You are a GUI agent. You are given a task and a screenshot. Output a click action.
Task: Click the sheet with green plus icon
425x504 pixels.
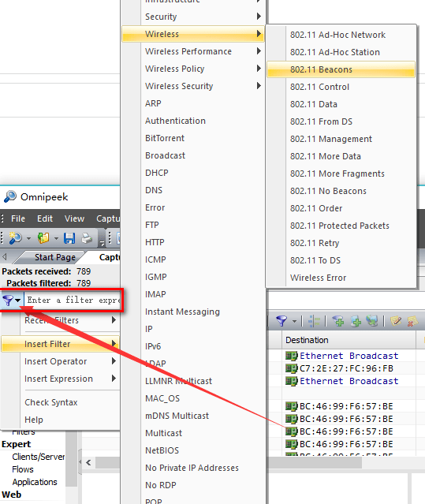[x=356, y=321]
